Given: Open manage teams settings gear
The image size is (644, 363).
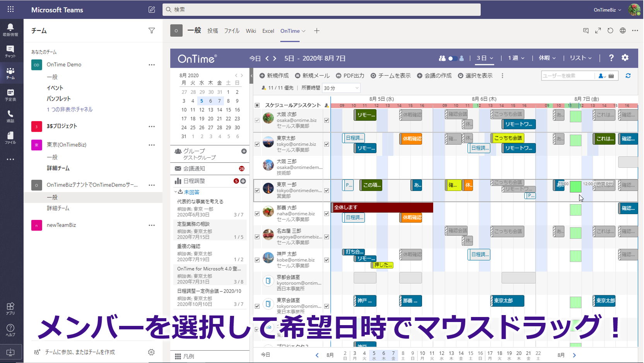Looking at the screenshot, I should 151,352.
